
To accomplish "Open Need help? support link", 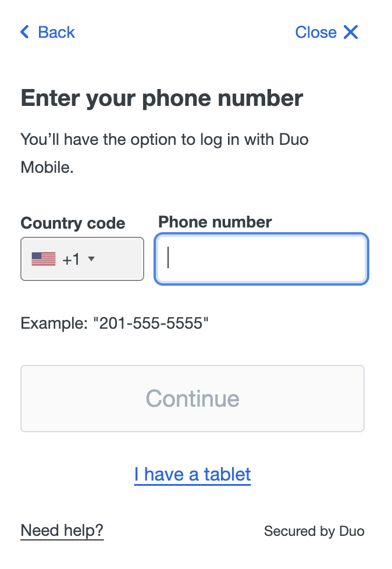I will point(62,530).
